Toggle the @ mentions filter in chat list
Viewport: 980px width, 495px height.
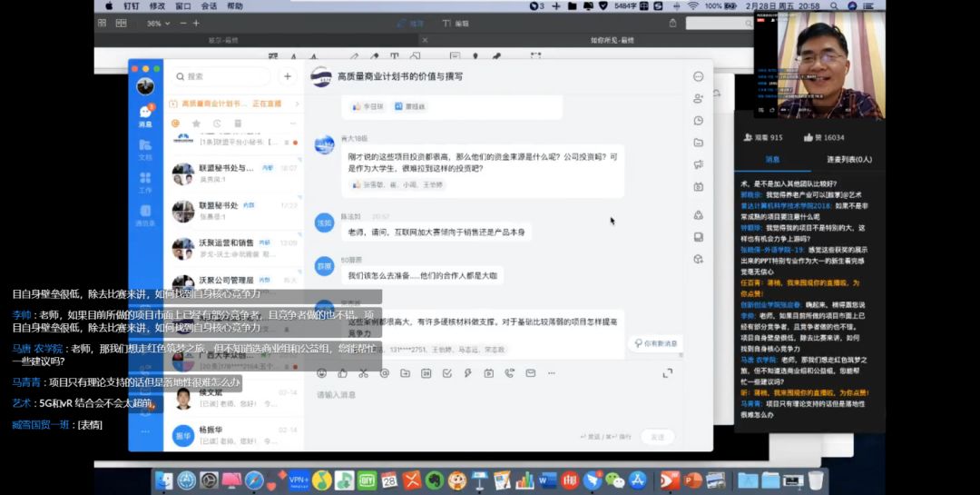tap(176, 124)
